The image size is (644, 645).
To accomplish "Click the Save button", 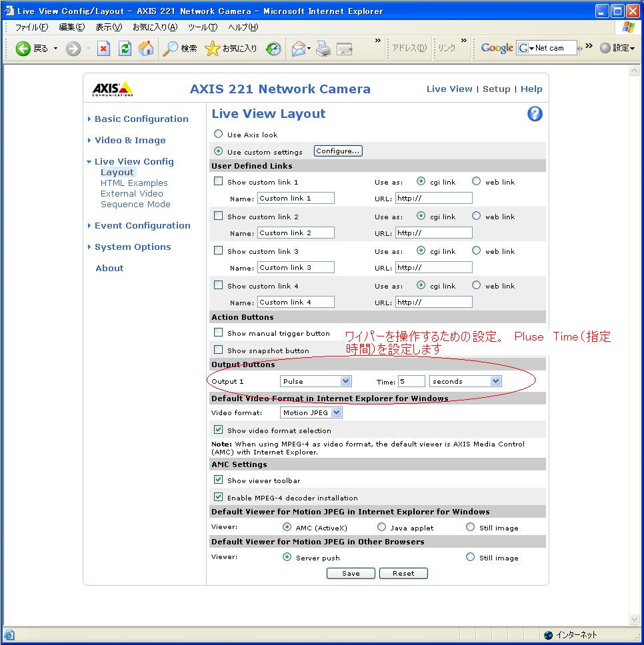I will tap(351, 574).
